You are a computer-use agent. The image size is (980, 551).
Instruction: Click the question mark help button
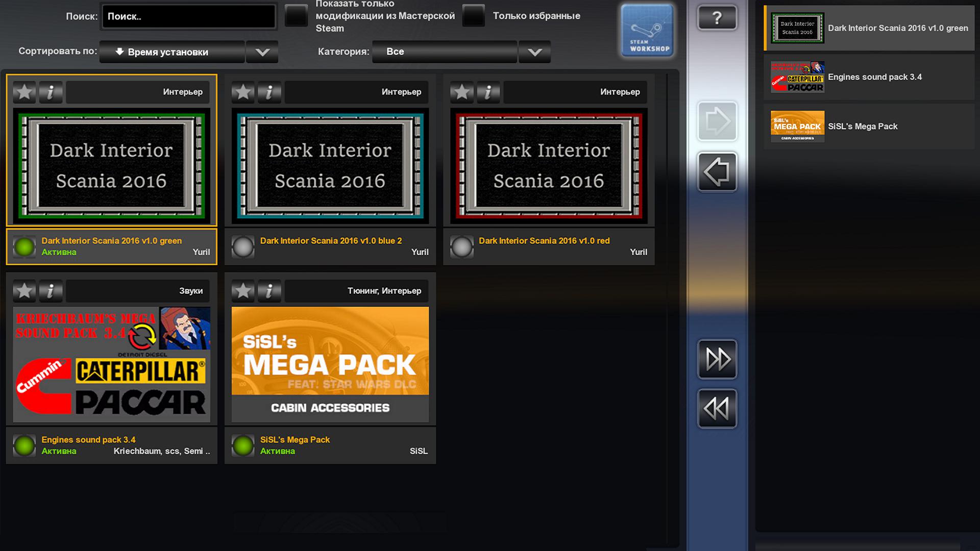tap(717, 18)
